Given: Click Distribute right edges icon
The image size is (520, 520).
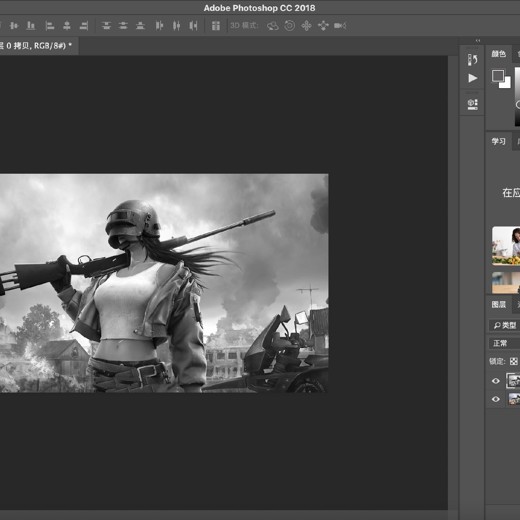Looking at the screenshot, I should pos(193,26).
